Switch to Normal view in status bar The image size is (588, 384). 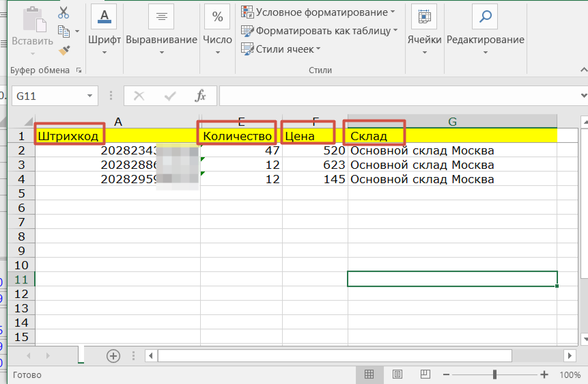[x=369, y=374]
